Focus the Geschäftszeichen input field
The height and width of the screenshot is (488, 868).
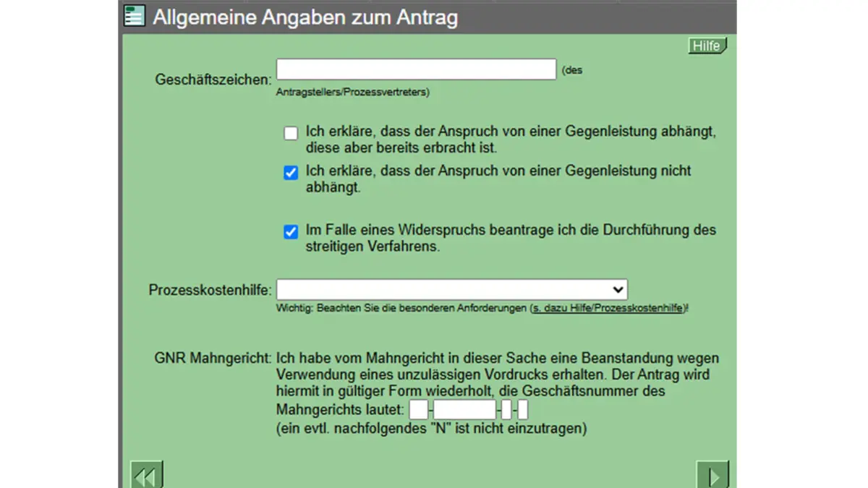(x=417, y=69)
